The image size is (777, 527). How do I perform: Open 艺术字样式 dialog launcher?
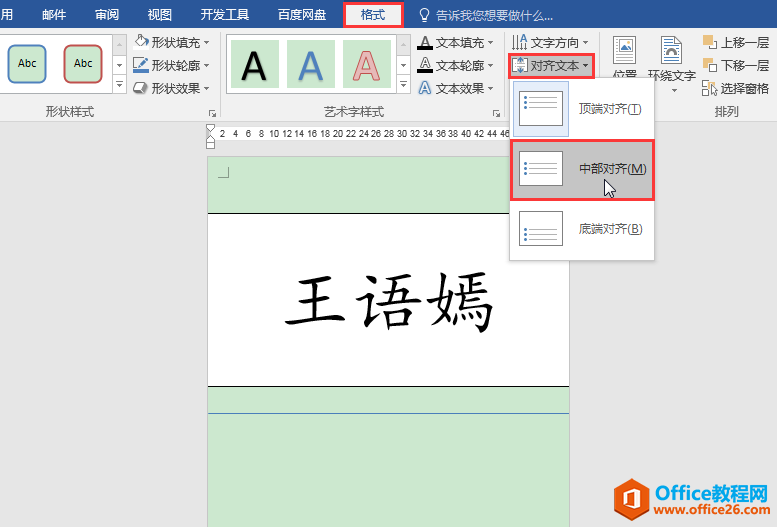496,114
